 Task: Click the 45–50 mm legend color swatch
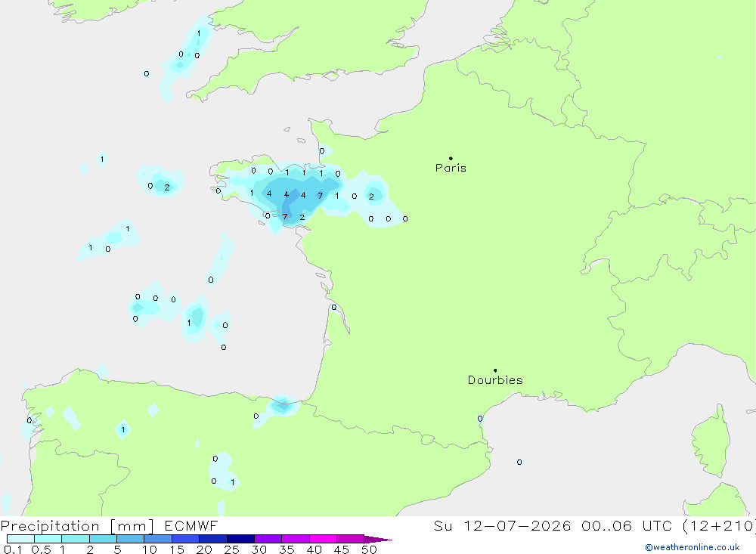click(351, 539)
